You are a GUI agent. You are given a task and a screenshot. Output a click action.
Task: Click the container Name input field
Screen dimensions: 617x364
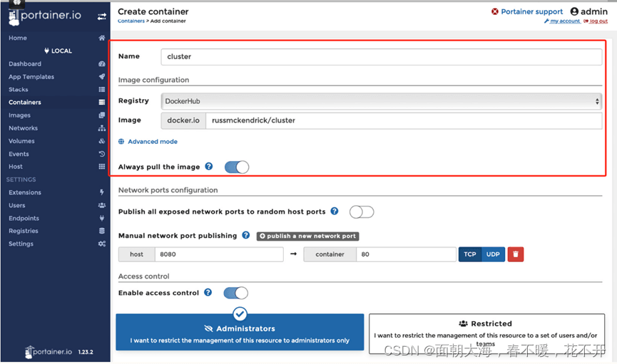pyautogui.click(x=382, y=56)
